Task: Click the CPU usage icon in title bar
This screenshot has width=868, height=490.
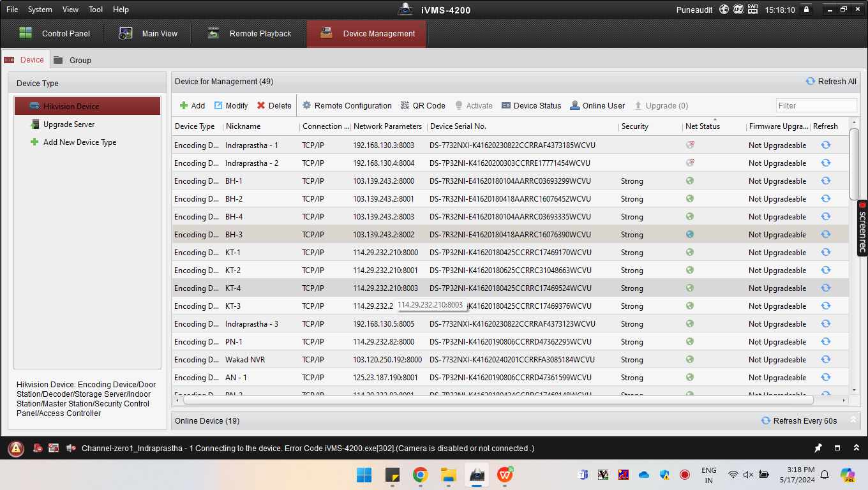Action: [738, 10]
